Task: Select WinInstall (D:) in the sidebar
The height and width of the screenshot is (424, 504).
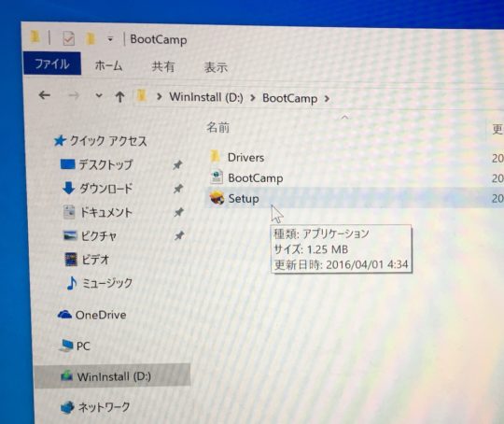Action: tap(113, 375)
